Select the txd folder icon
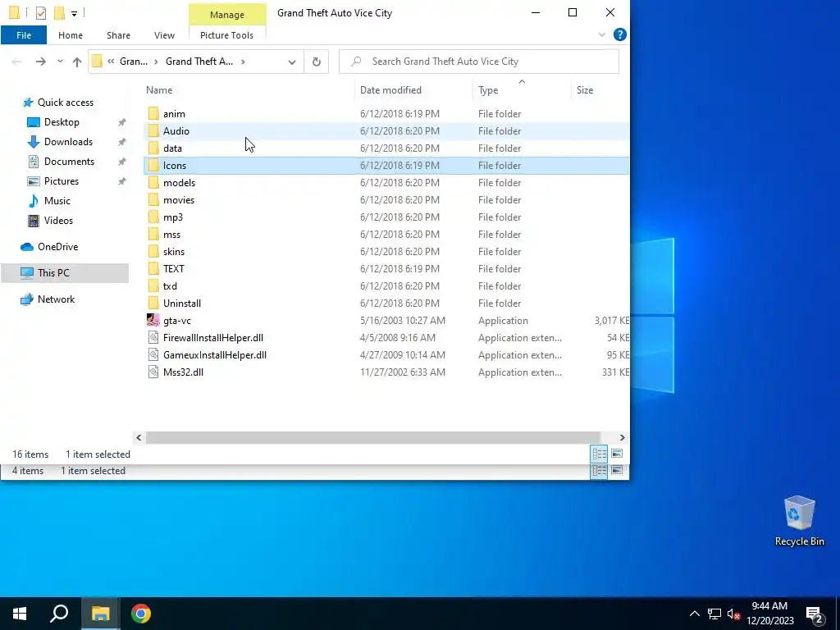This screenshot has height=630, width=840. pyautogui.click(x=153, y=286)
